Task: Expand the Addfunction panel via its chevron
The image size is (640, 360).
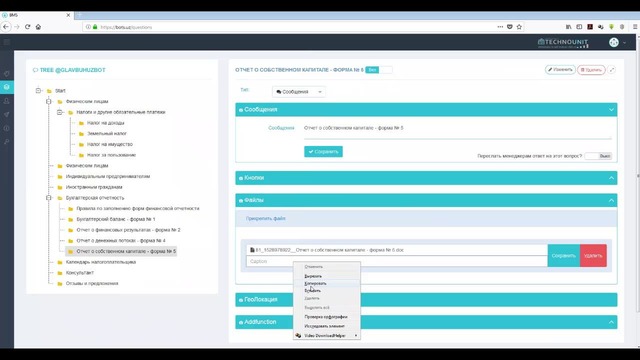Action: click(611, 322)
